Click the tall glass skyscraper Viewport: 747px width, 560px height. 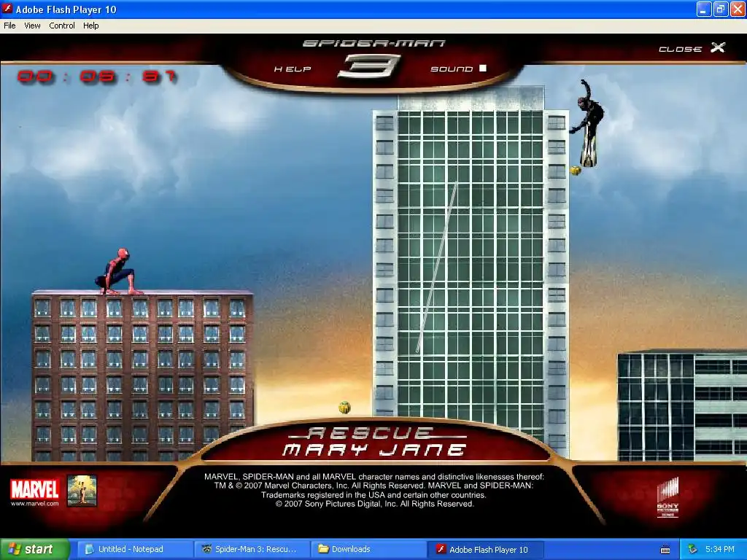pos(471,267)
